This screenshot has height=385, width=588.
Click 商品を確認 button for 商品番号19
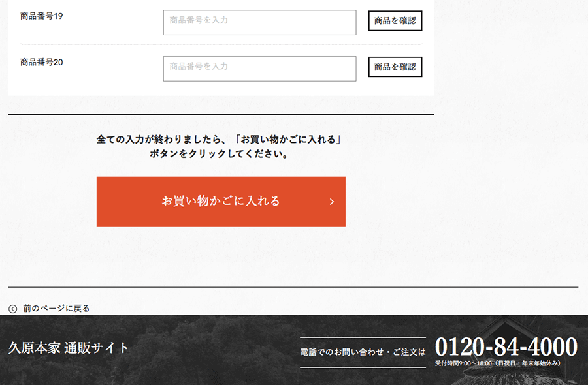tap(395, 21)
